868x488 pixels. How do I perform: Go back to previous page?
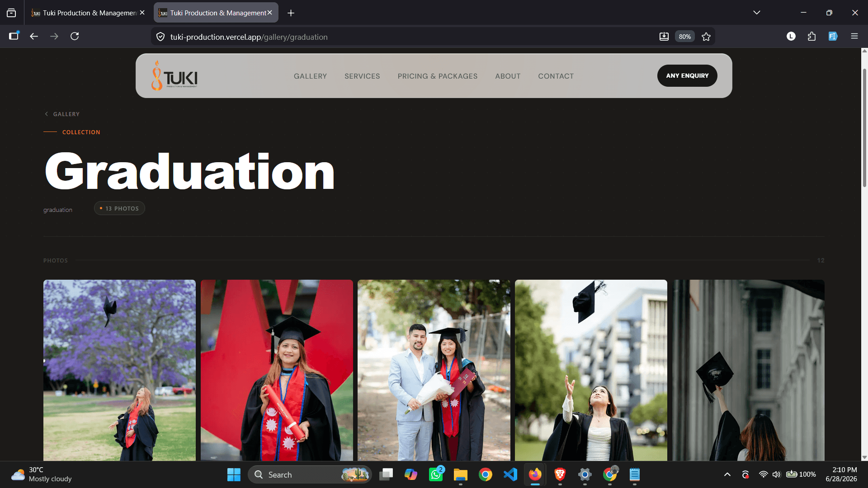pyautogui.click(x=34, y=36)
